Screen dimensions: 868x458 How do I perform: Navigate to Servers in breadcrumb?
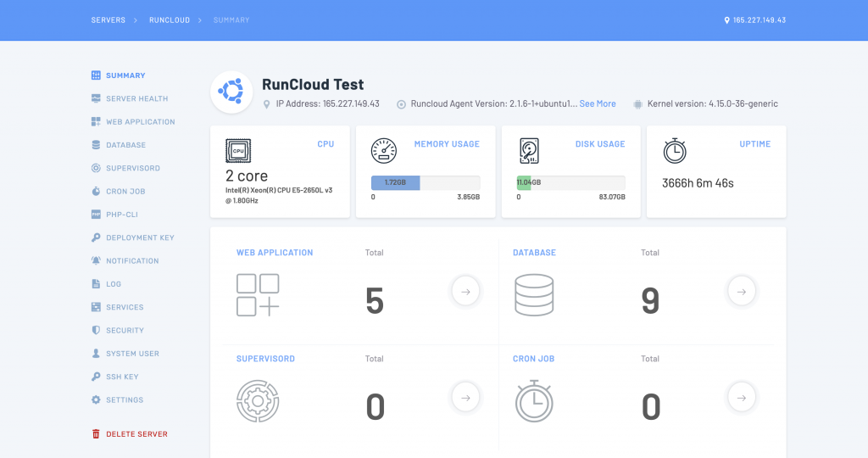point(108,20)
